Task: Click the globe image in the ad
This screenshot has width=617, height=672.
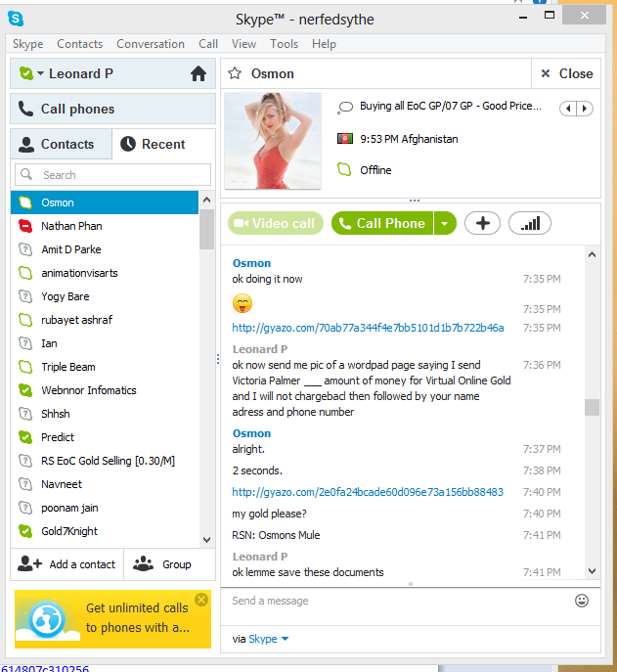Action: click(47, 619)
